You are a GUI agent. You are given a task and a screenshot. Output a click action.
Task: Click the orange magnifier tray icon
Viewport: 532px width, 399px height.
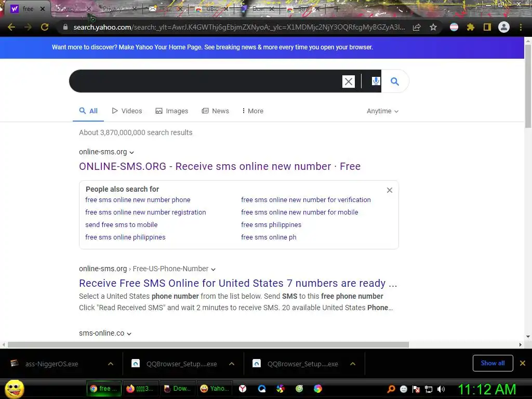(391, 389)
